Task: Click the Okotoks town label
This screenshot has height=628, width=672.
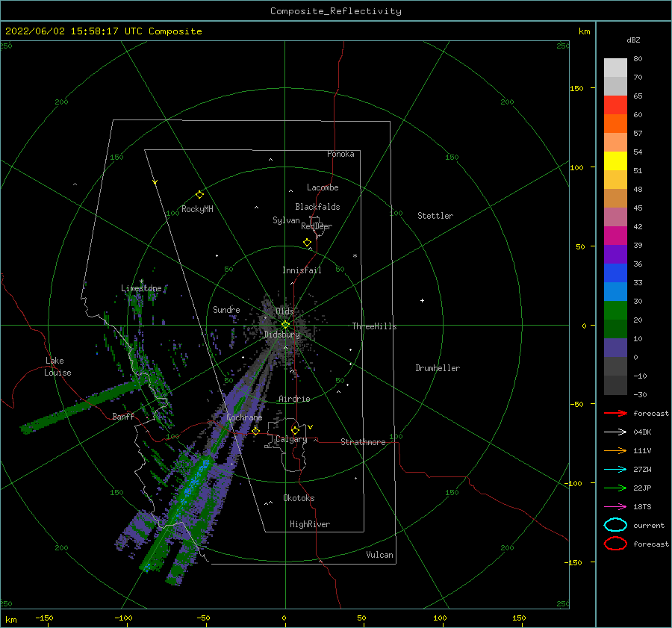Action: pyautogui.click(x=299, y=498)
